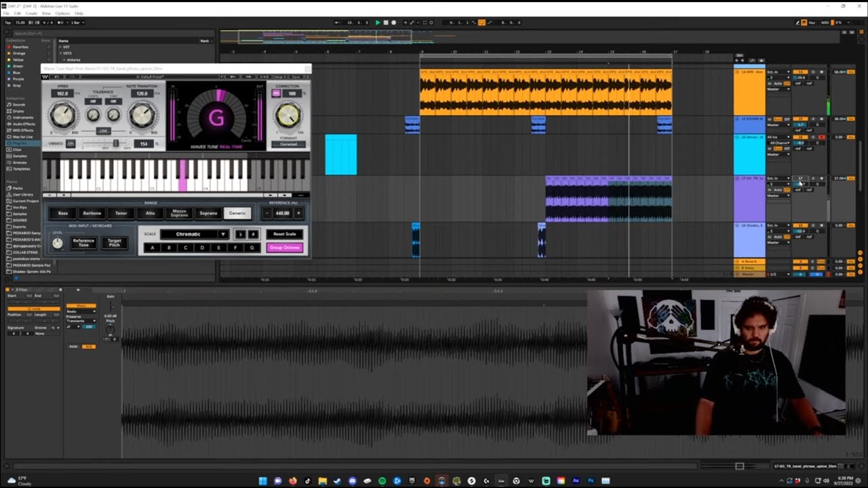This screenshot has width=868, height=488.
Task: Toggle the HiQ clip button
Action: (88, 346)
